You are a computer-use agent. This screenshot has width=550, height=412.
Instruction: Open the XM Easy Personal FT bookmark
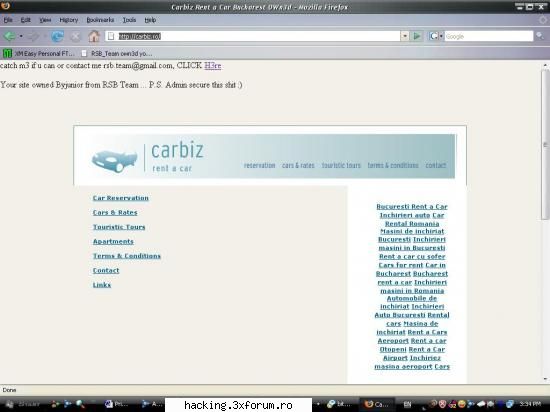point(39,54)
